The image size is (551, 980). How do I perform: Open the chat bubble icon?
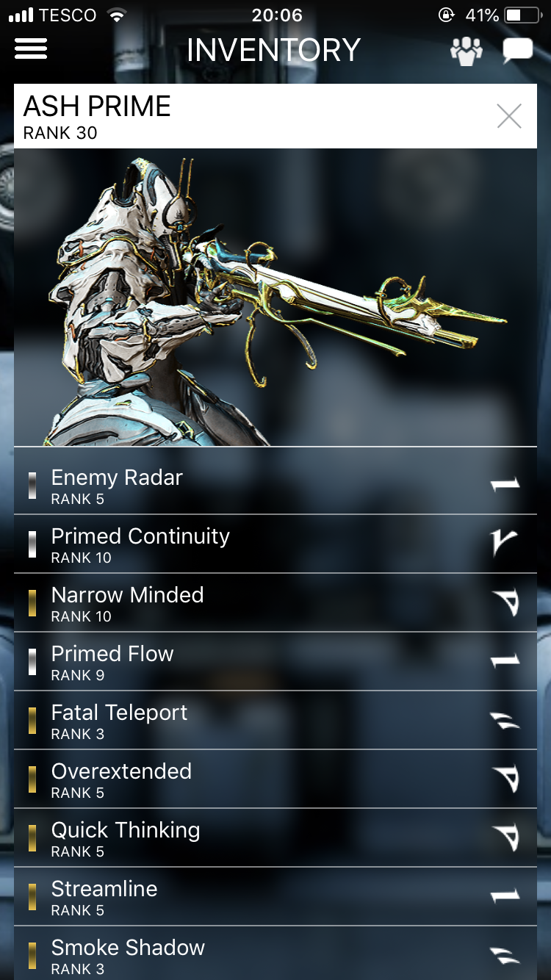[x=517, y=51]
